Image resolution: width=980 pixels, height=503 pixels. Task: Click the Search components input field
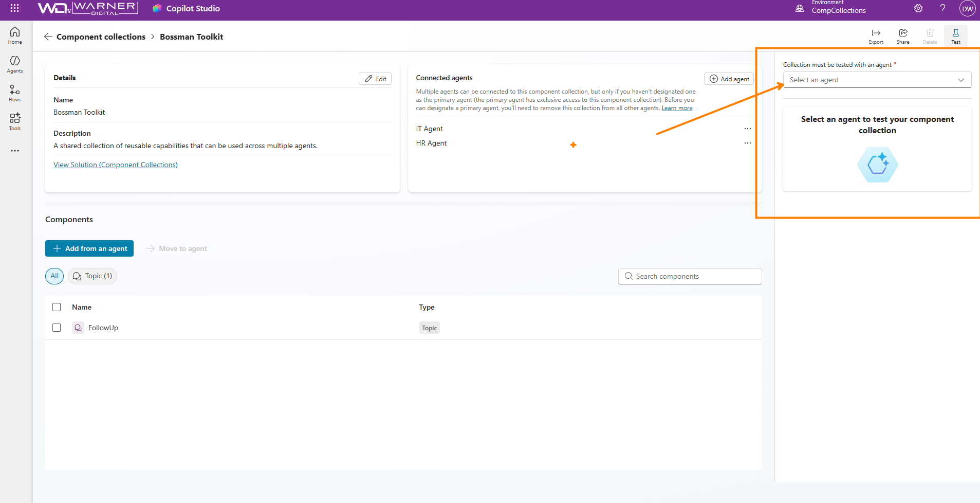coord(690,276)
